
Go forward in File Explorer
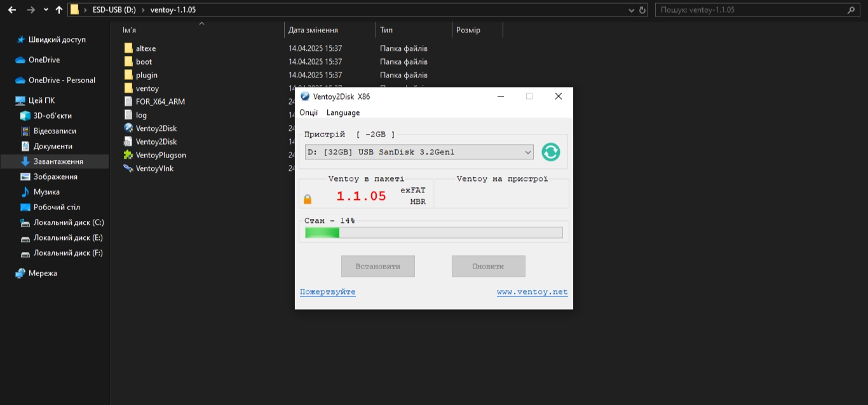tap(31, 10)
